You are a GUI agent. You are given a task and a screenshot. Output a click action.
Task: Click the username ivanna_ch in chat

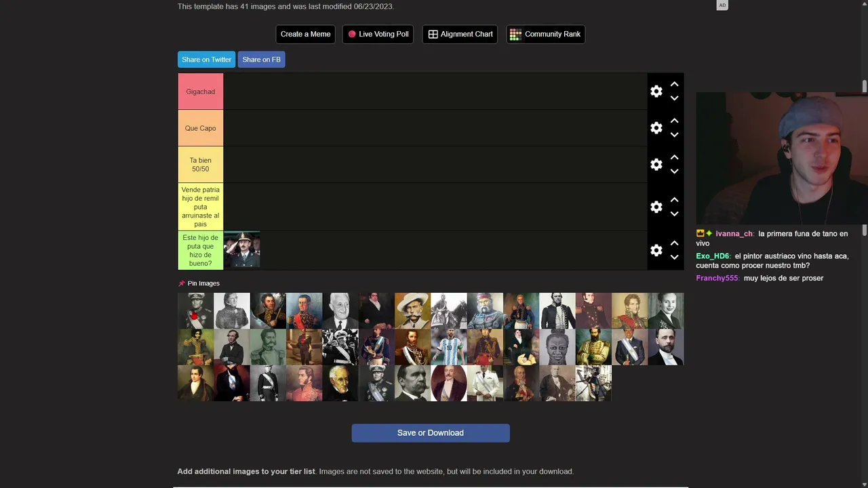pos(734,234)
